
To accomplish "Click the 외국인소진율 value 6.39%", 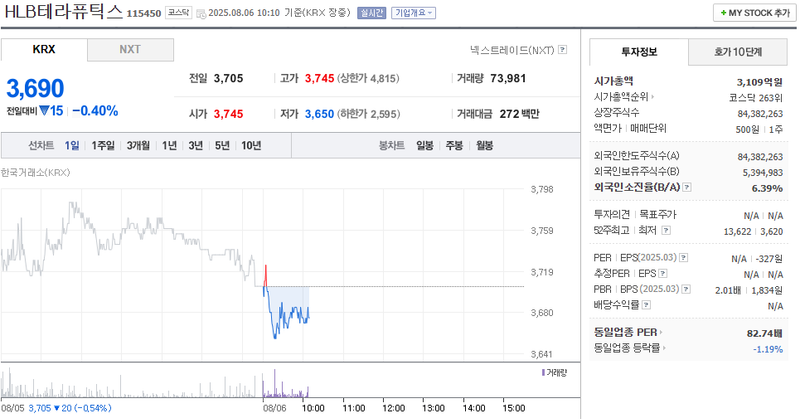I will 767,188.
